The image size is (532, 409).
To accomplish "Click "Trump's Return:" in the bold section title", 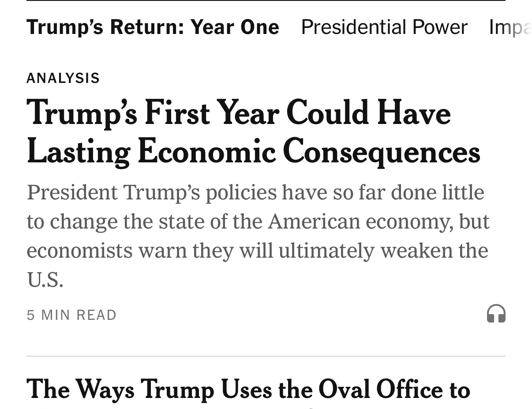I will click(105, 27).
